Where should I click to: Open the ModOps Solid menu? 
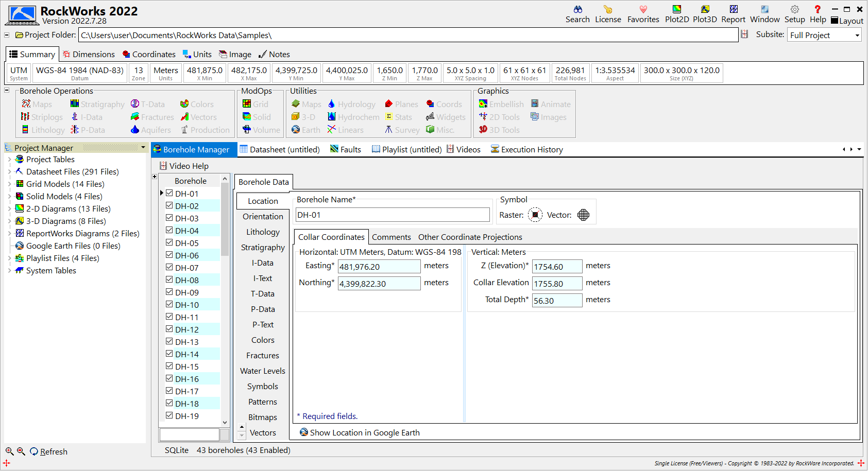[257, 117]
